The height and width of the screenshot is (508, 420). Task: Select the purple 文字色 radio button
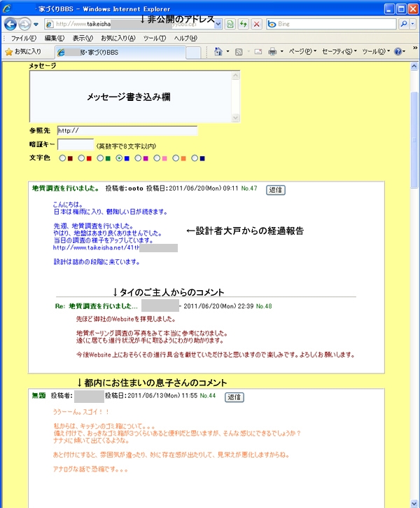point(138,158)
